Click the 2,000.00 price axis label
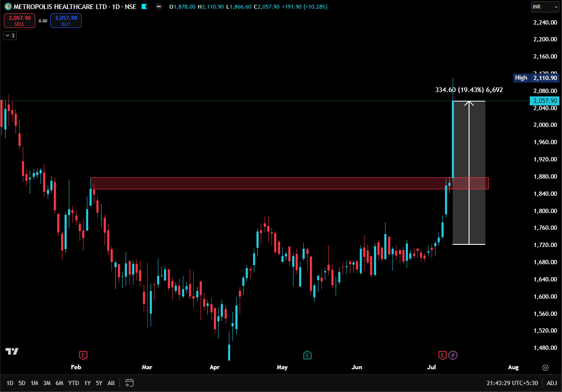Screen dimensions: 562x392 coord(545,125)
